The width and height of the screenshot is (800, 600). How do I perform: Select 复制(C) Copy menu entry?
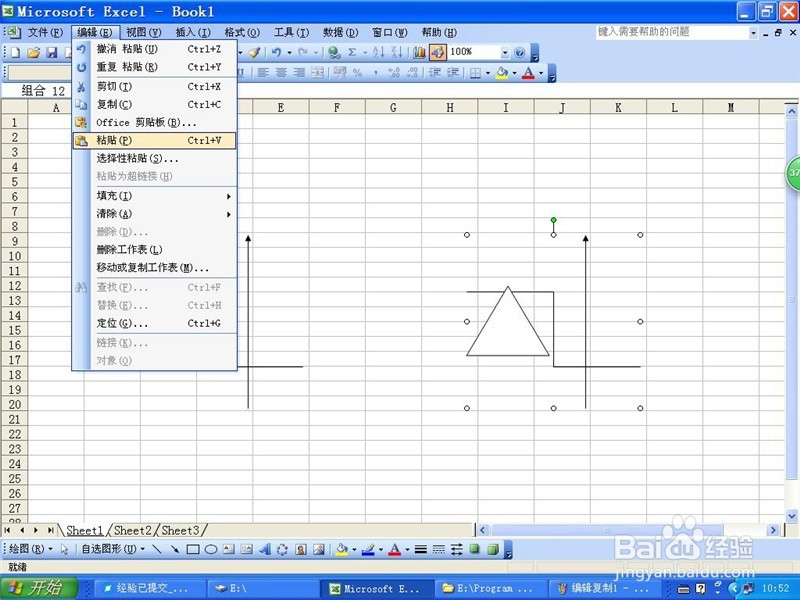coord(154,105)
